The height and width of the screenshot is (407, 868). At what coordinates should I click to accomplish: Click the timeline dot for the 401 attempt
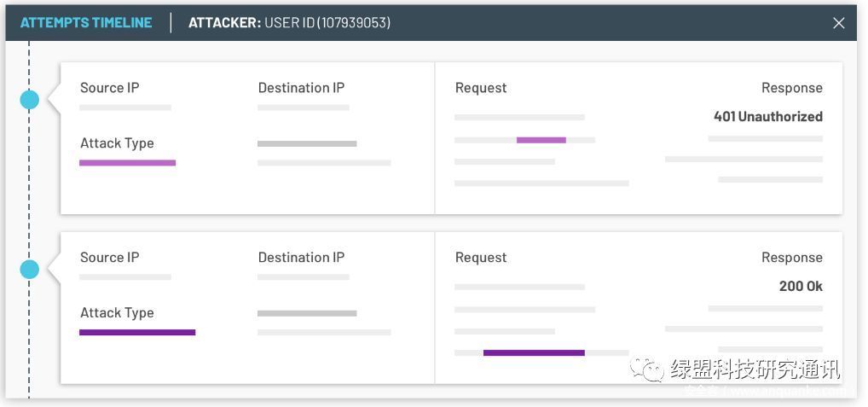(x=30, y=100)
